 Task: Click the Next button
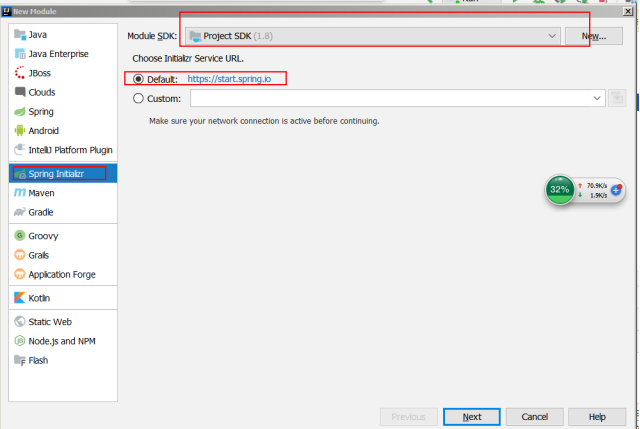tap(472, 417)
